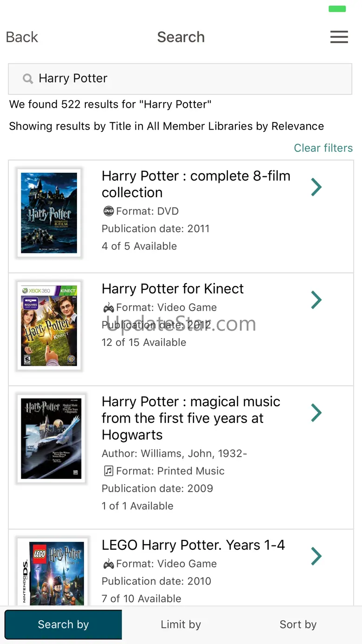This screenshot has height=644, width=362.
Task: Open the Sort by tab
Action: click(x=298, y=624)
